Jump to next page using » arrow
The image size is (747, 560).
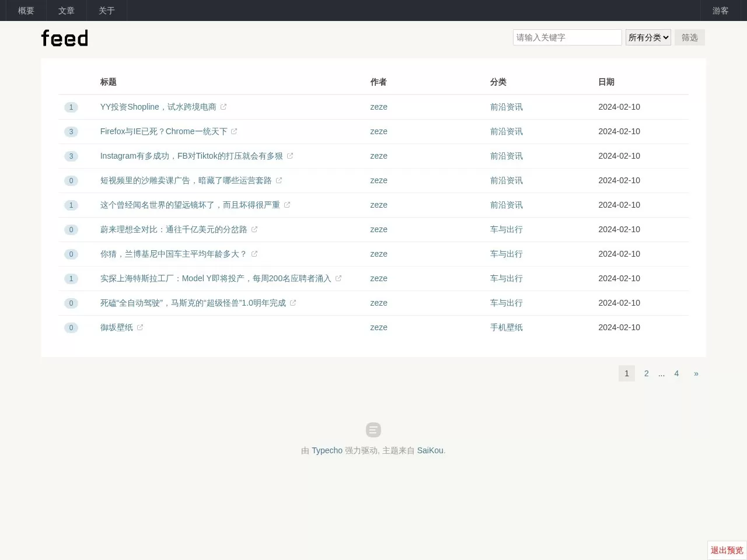(x=696, y=373)
